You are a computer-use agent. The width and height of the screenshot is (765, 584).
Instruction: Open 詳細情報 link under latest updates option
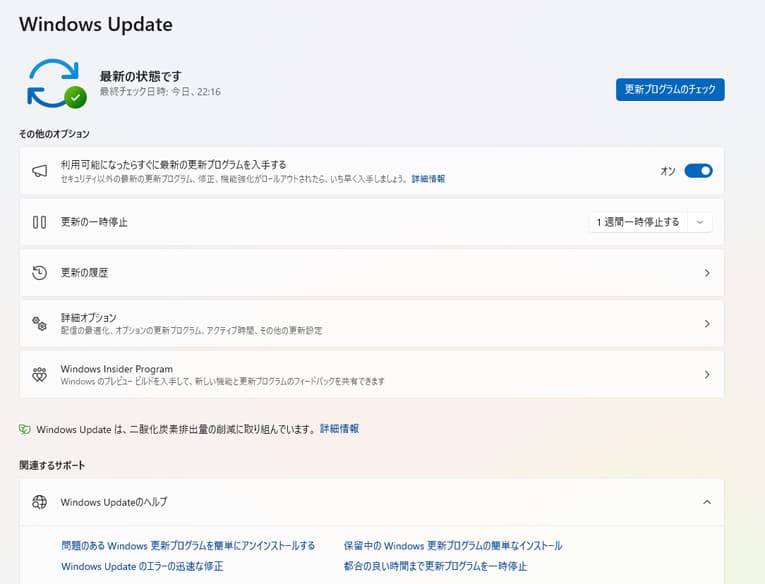coord(428,179)
